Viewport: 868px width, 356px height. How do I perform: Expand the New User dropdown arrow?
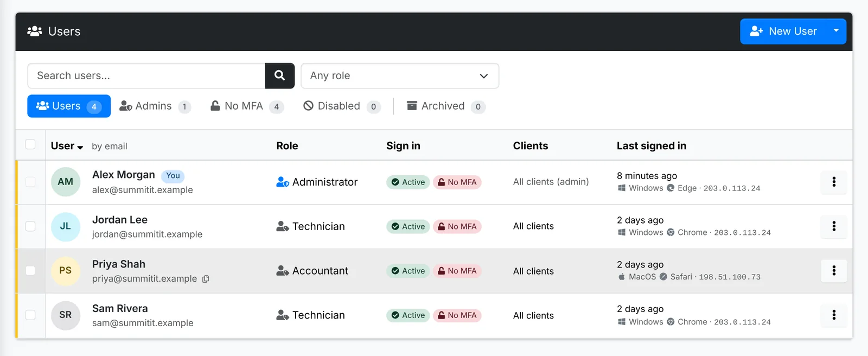pyautogui.click(x=836, y=31)
